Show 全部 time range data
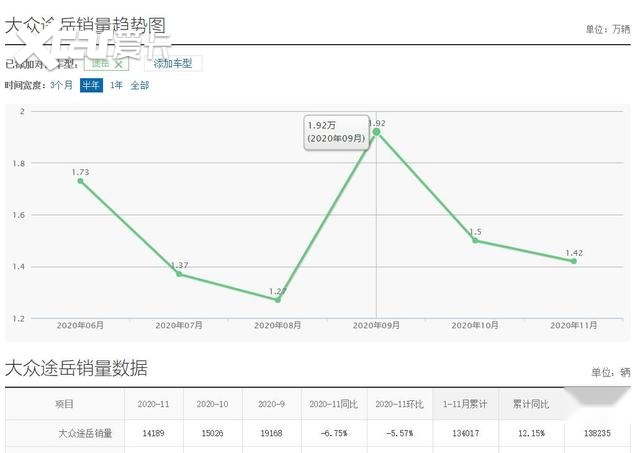 [139, 86]
